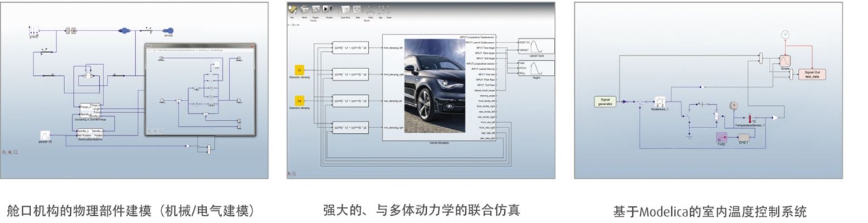Click the Files icon in the toolbar
This screenshot has width=868, height=223.
pyautogui.click(x=292, y=9)
